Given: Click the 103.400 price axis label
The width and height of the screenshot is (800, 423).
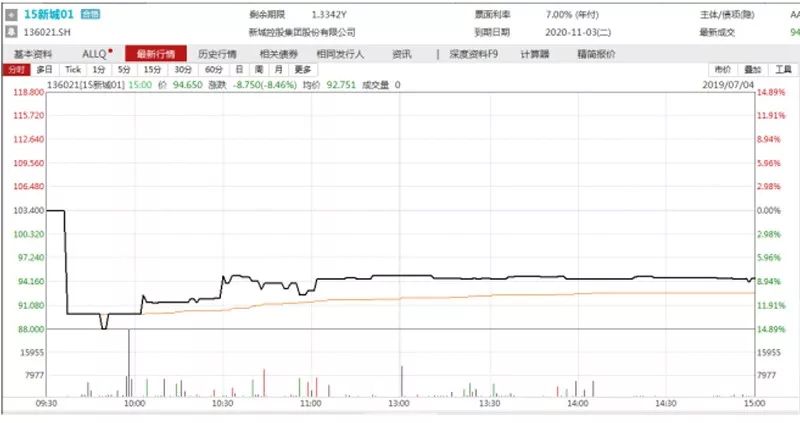Looking at the screenshot, I should [x=29, y=210].
